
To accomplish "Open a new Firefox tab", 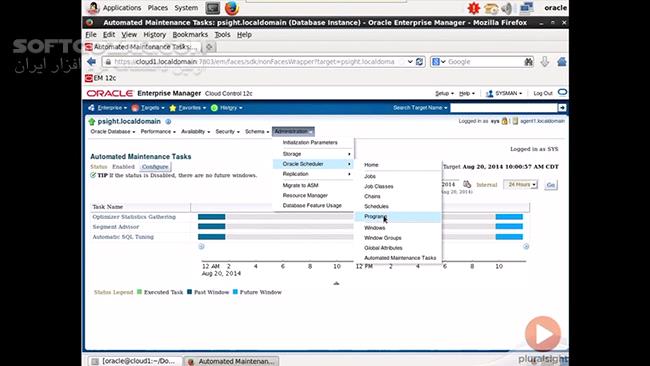I will (x=209, y=47).
